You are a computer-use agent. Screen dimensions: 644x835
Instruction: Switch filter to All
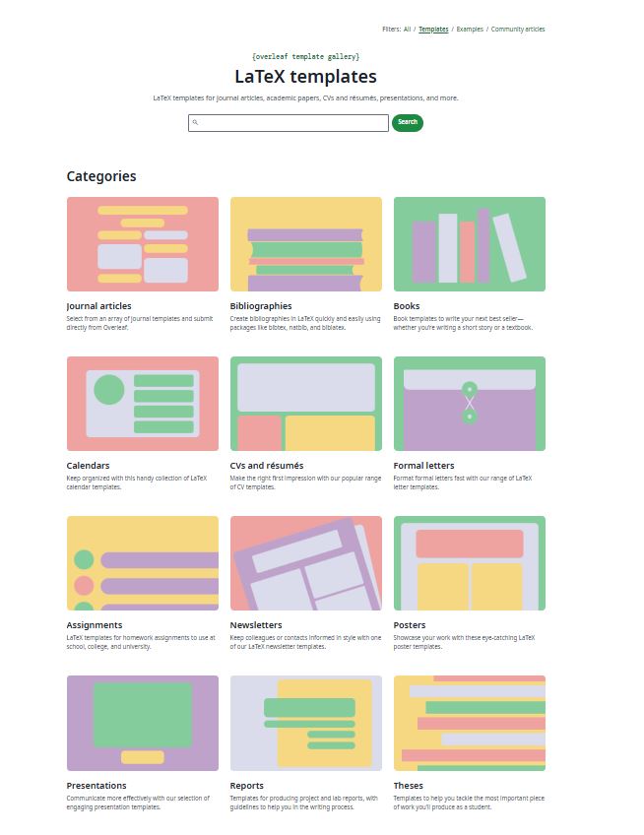point(407,30)
